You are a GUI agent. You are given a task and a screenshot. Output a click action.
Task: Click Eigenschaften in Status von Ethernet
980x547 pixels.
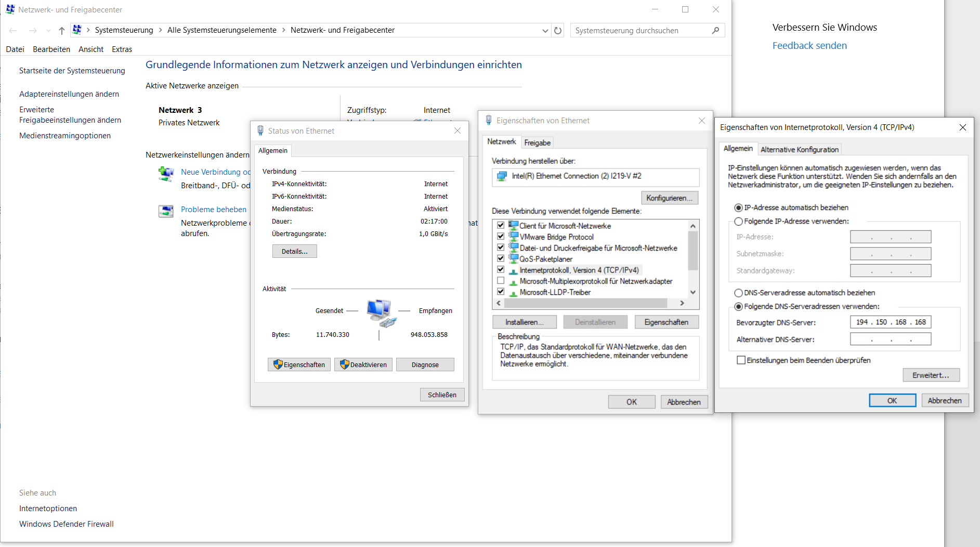[299, 364]
